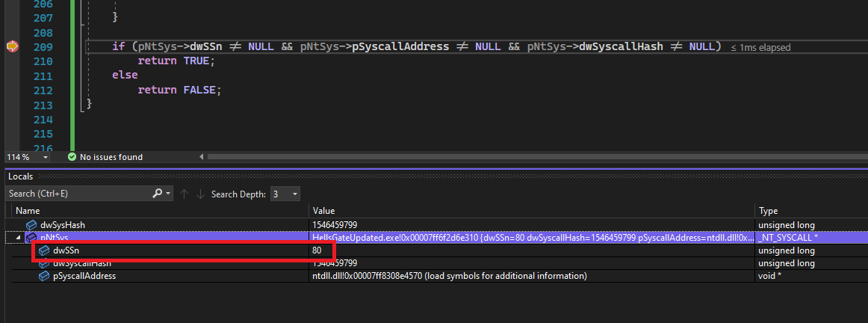
Task: Click the pSyscallAddress ntdll.dll value
Action: pyautogui.click(x=450, y=276)
